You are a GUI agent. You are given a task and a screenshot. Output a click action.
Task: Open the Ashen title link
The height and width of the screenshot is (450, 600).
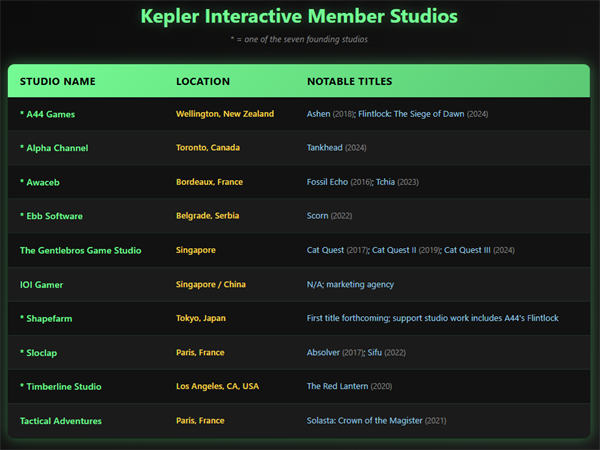pyautogui.click(x=318, y=114)
